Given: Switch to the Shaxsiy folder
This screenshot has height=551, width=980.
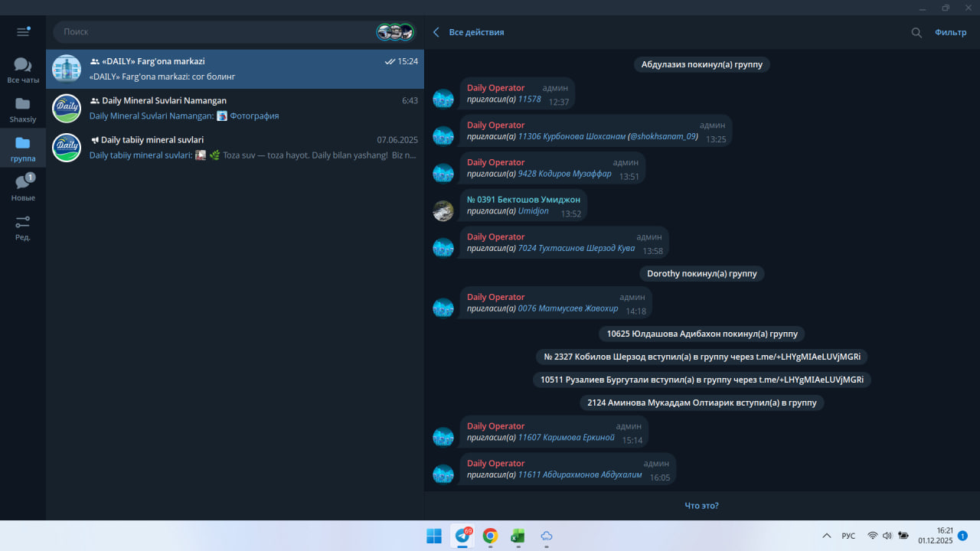Looking at the screenshot, I should (23, 109).
